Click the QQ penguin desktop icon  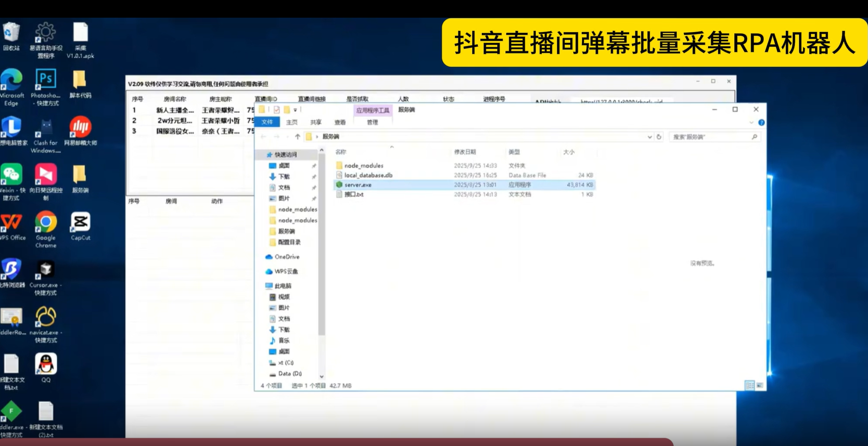46,364
